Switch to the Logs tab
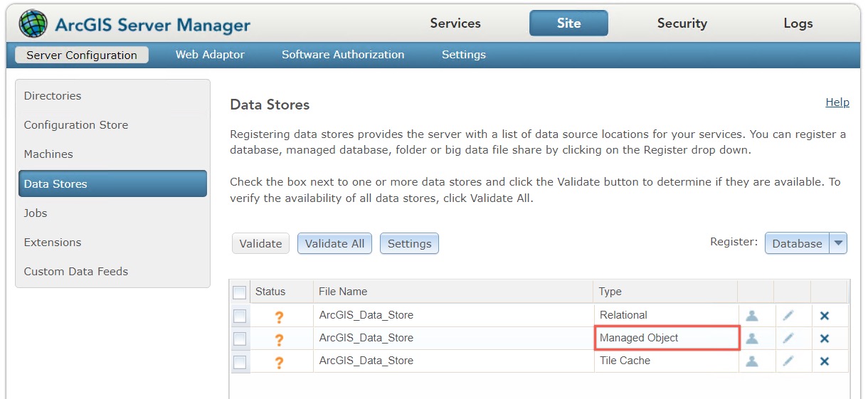 (798, 23)
